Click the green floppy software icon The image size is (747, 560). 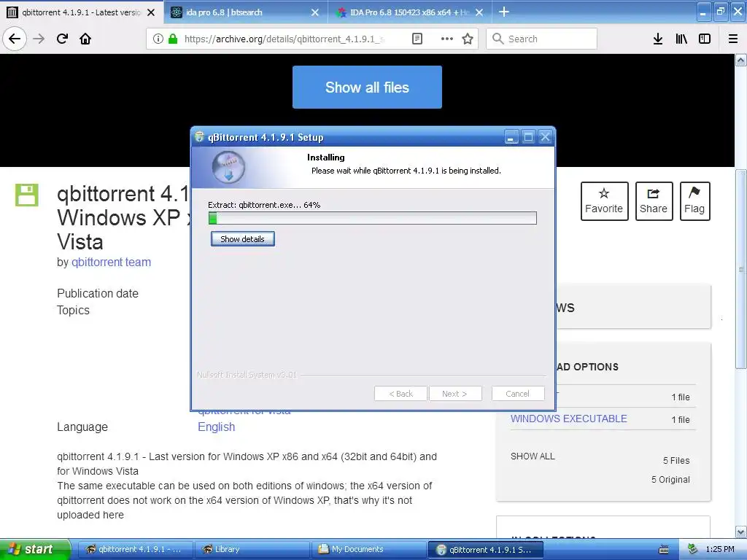tap(27, 195)
